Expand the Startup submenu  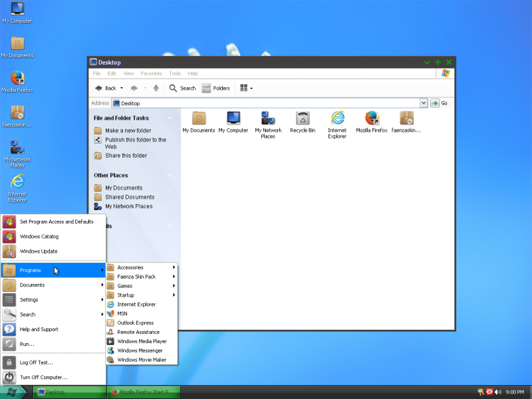[x=142, y=295]
